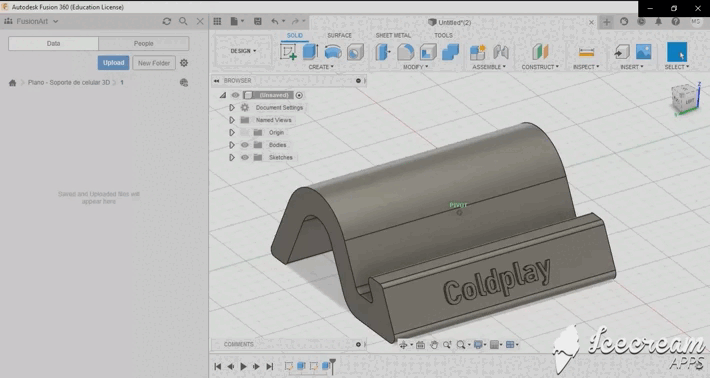
Task: Open the SELECT dropdown menu
Action: (677, 67)
